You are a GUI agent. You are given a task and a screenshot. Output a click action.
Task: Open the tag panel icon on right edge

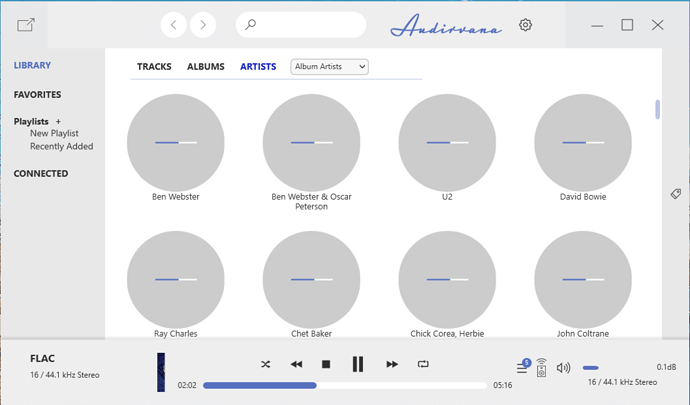[675, 194]
